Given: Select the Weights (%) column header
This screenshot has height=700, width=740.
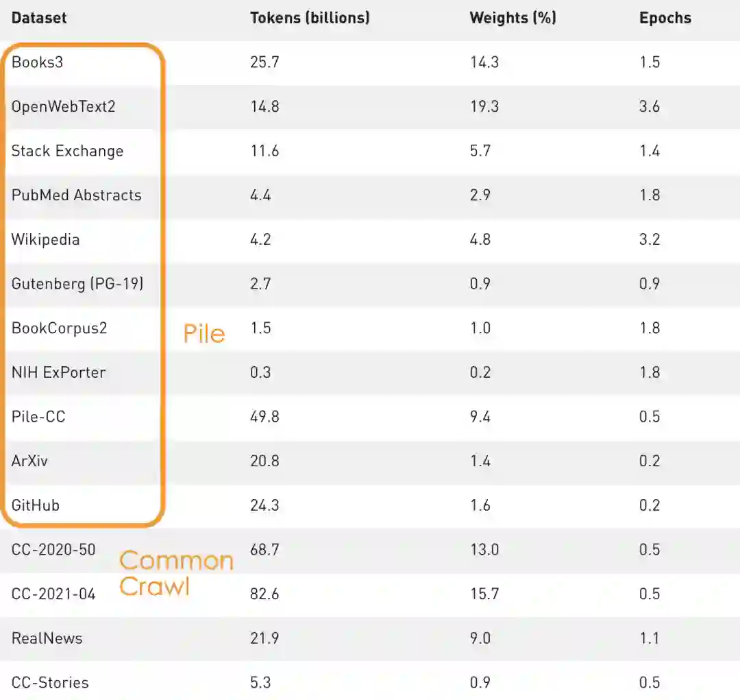Looking at the screenshot, I should [x=513, y=18].
